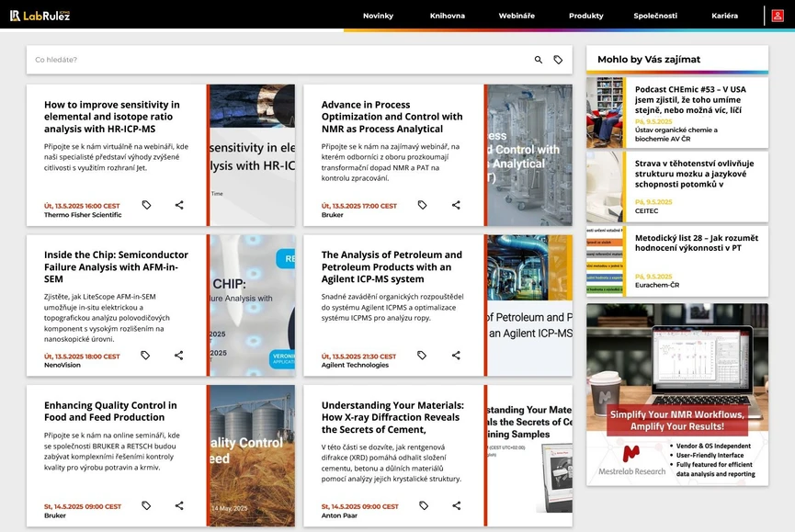The image size is (795, 532).
Task: Open 'Strava v těhotenství' article
Action: 694,174
